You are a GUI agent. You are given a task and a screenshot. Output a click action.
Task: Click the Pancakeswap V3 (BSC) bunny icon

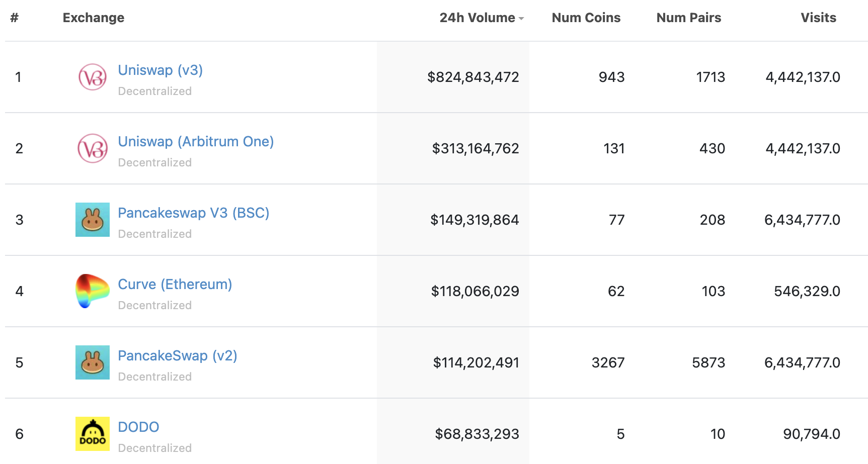click(93, 220)
